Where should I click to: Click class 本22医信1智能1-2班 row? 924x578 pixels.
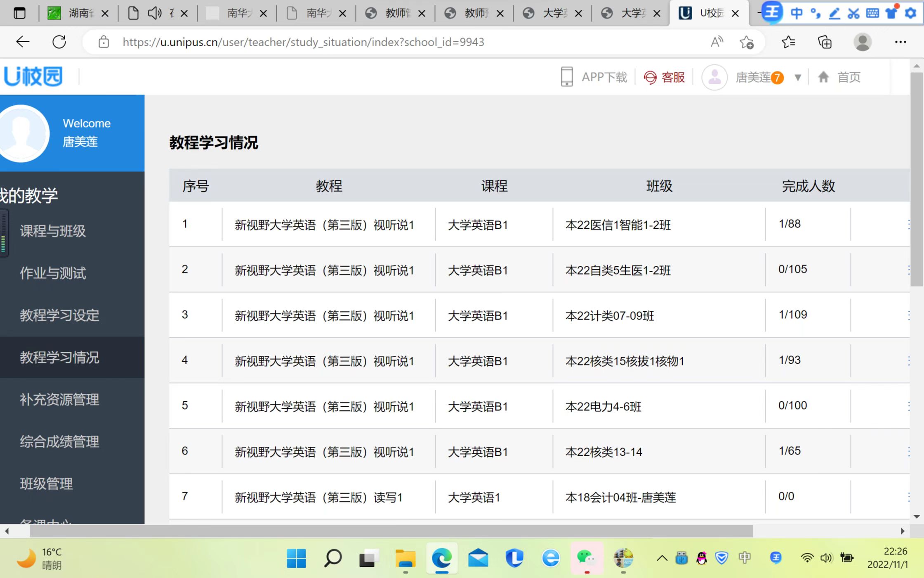tap(618, 225)
